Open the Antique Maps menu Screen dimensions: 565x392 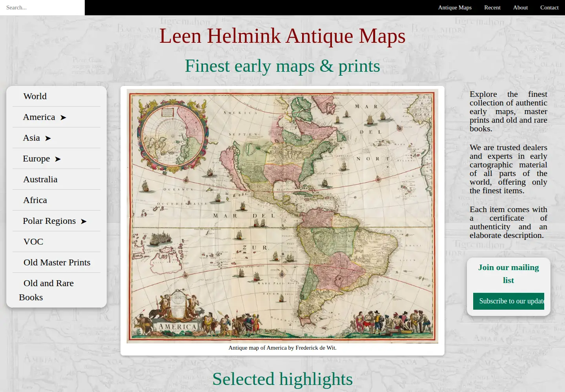(455, 7)
